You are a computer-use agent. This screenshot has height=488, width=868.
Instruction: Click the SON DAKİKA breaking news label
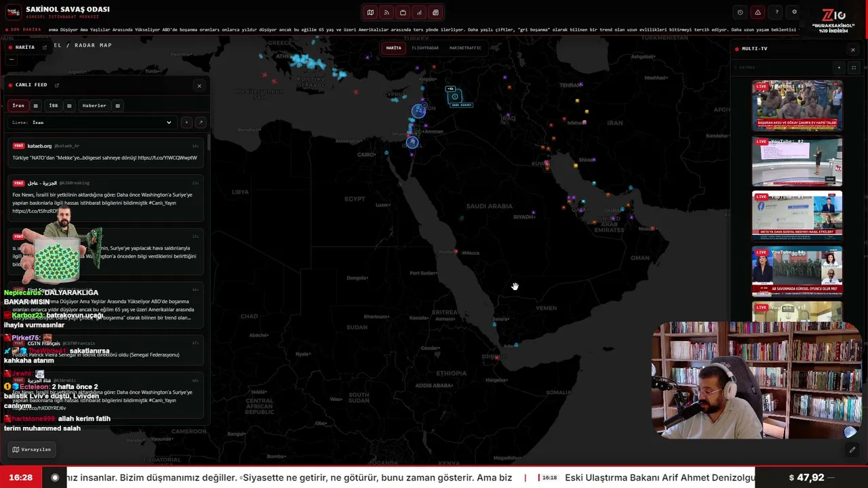(x=24, y=30)
